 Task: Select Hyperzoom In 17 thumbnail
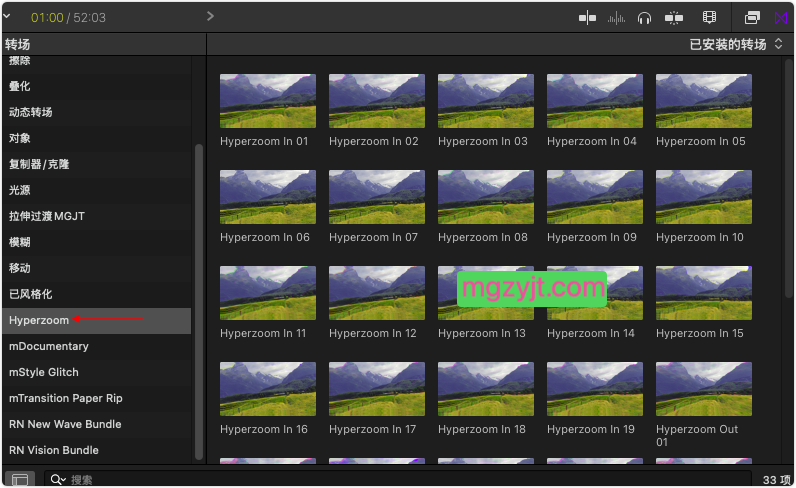click(377, 389)
